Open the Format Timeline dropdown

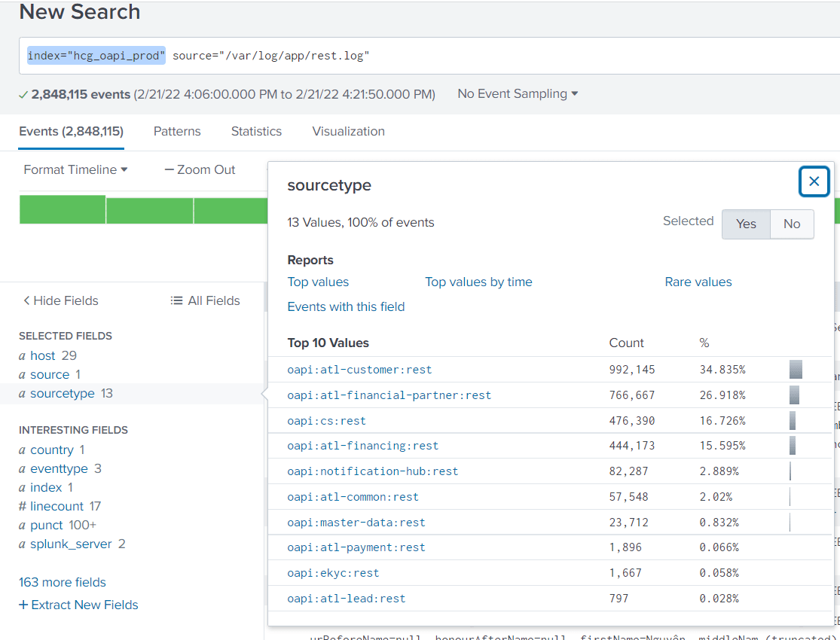pyautogui.click(x=75, y=169)
